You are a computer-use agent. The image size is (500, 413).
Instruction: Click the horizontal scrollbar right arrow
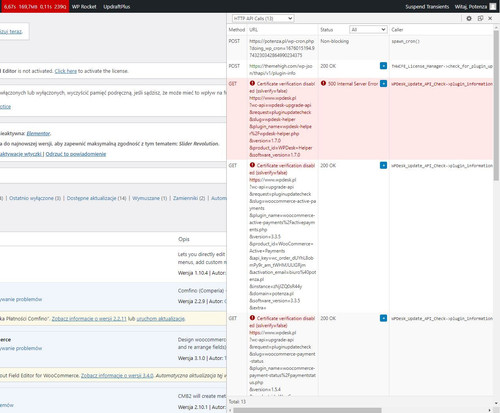[x=490, y=410]
